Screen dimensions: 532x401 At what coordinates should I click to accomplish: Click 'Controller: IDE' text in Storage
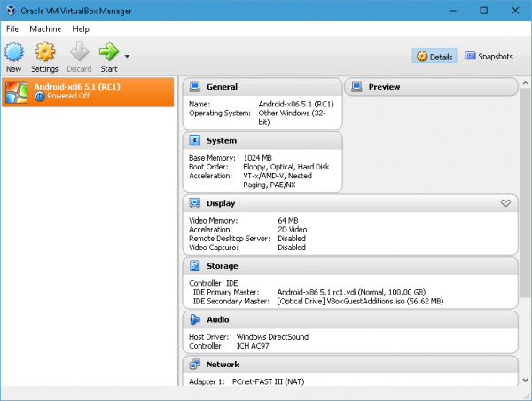(x=214, y=283)
